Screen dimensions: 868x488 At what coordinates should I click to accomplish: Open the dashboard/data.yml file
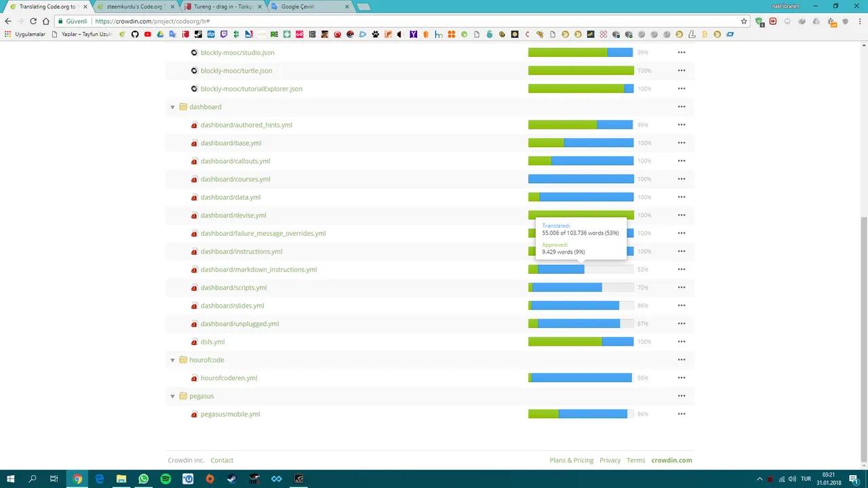pyautogui.click(x=231, y=197)
